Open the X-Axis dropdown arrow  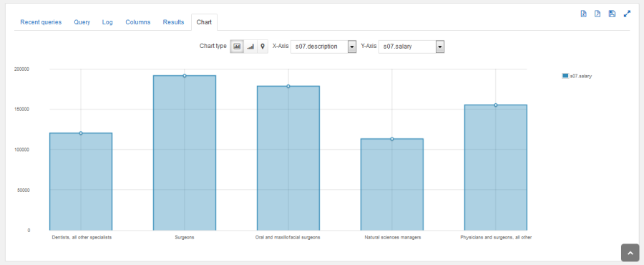click(x=352, y=47)
